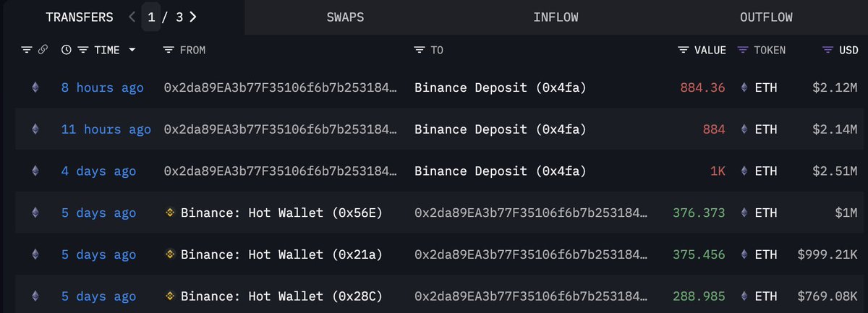
Task: Click Ethereum icon beside 884.36 ETH token
Action: 744,88
